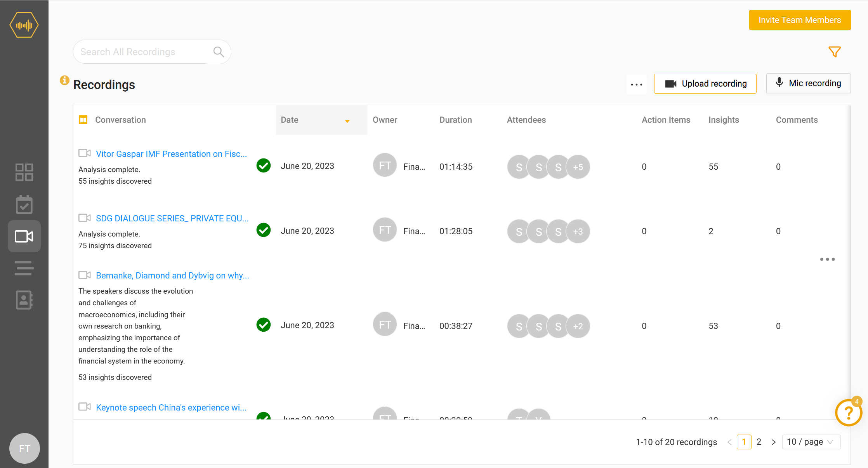
Task: Open Vitor Gaspar IMF Presentation recording
Action: [x=171, y=154]
